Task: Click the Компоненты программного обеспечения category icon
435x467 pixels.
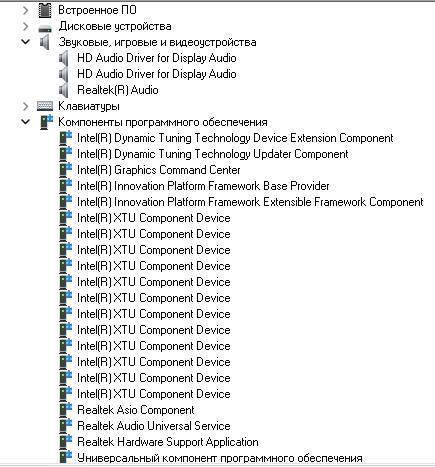Action: point(46,122)
